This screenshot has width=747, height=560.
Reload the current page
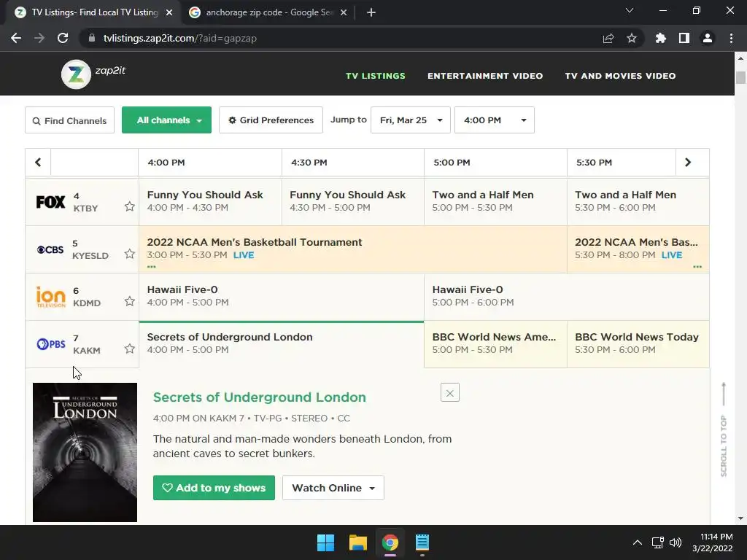point(63,38)
